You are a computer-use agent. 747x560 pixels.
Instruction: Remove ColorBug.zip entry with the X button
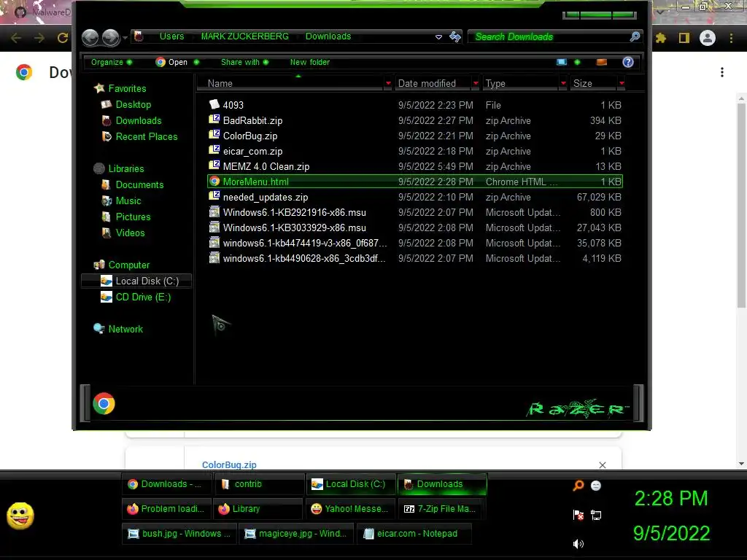[x=602, y=465]
